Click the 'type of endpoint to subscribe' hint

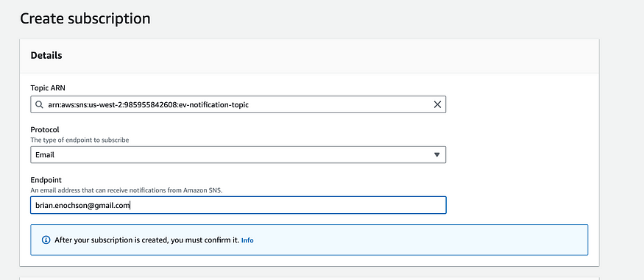pos(80,140)
